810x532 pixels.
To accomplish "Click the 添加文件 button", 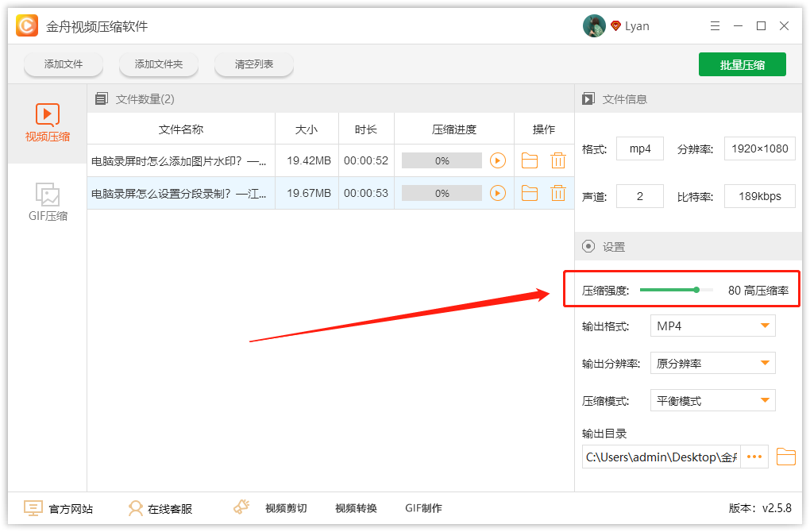I will 64,64.
